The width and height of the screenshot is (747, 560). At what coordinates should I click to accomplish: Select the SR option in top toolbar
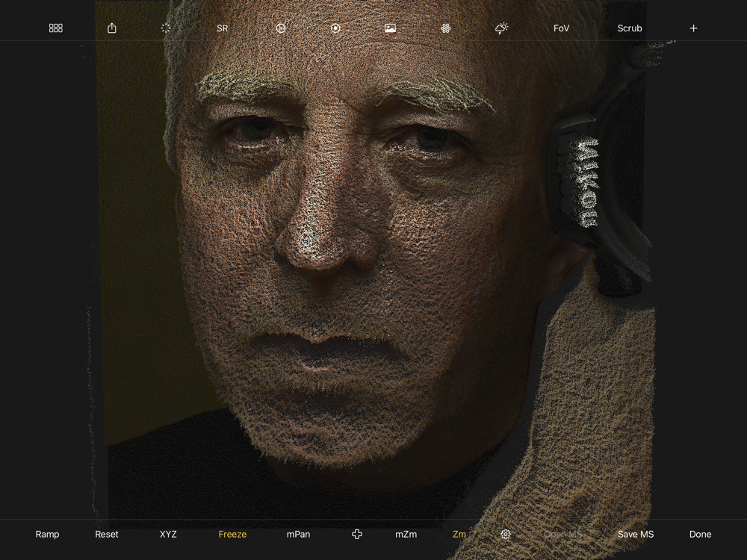pyautogui.click(x=222, y=28)
